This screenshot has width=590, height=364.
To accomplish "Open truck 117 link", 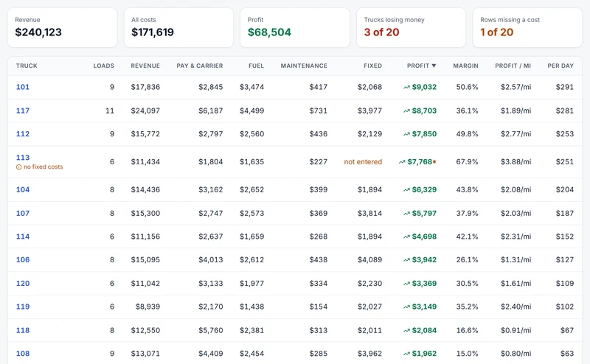I will tap(23, 111).
